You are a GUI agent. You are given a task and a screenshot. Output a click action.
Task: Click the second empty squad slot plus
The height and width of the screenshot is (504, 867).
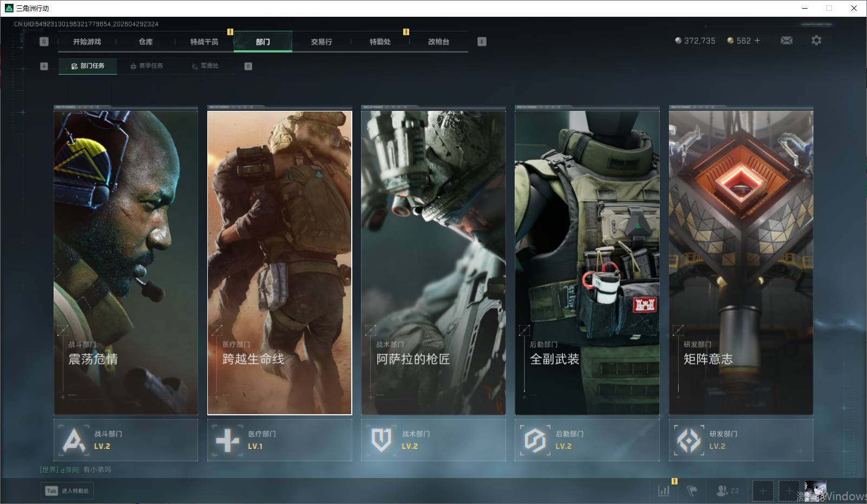tap(789, 491)
